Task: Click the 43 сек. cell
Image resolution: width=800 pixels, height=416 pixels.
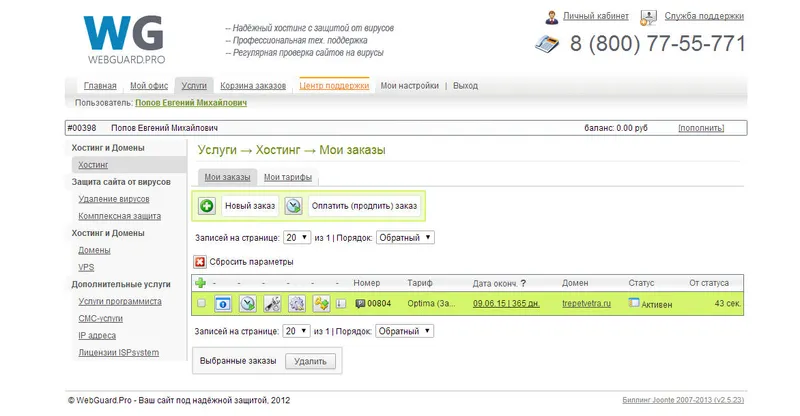Action: pyautogui.click(x=728, y=303)
